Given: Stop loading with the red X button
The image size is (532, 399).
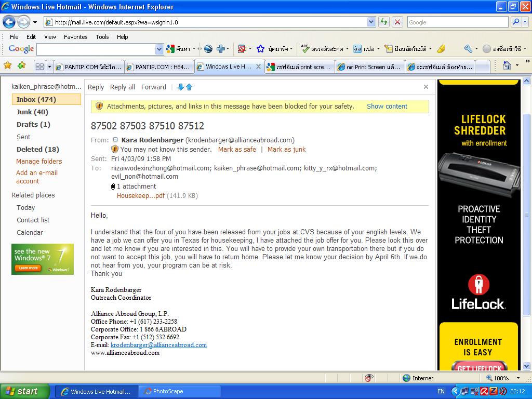Looking at the screenshot, I should pos(397,22).
